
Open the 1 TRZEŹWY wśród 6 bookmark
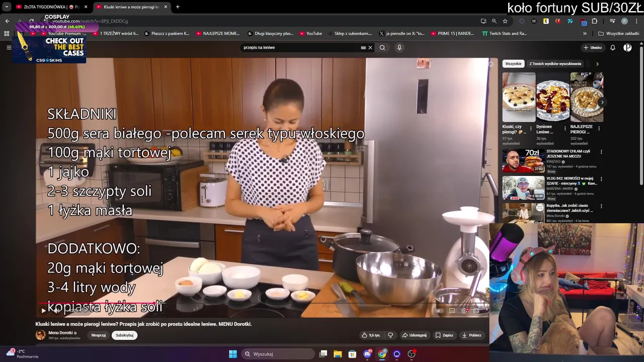(115, 34)
